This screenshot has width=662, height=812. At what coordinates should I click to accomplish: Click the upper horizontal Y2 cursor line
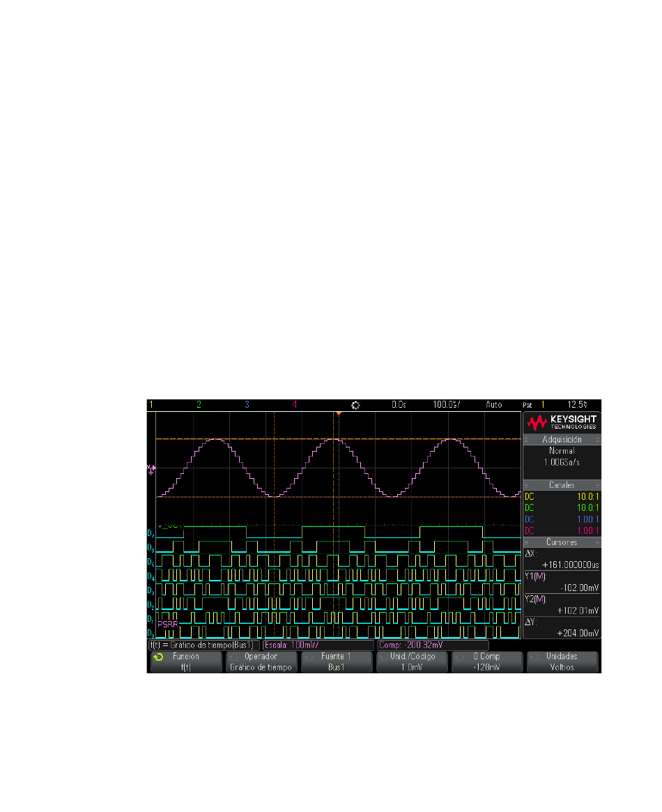(339, 438)
